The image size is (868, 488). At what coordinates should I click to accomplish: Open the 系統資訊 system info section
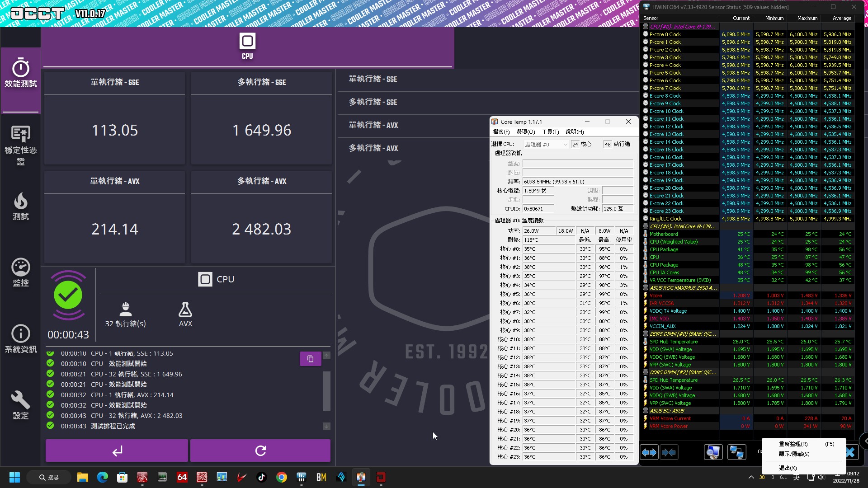click(20, 339)
